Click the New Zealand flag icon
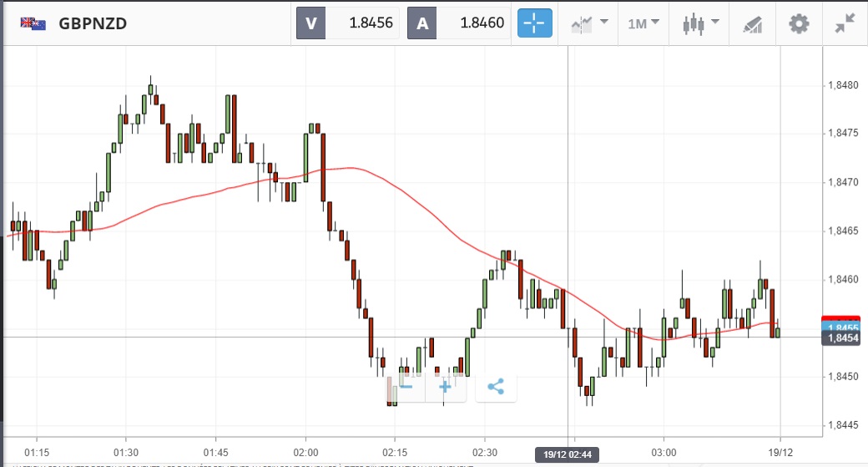This screenshot has height=467, width=868. 33,23
